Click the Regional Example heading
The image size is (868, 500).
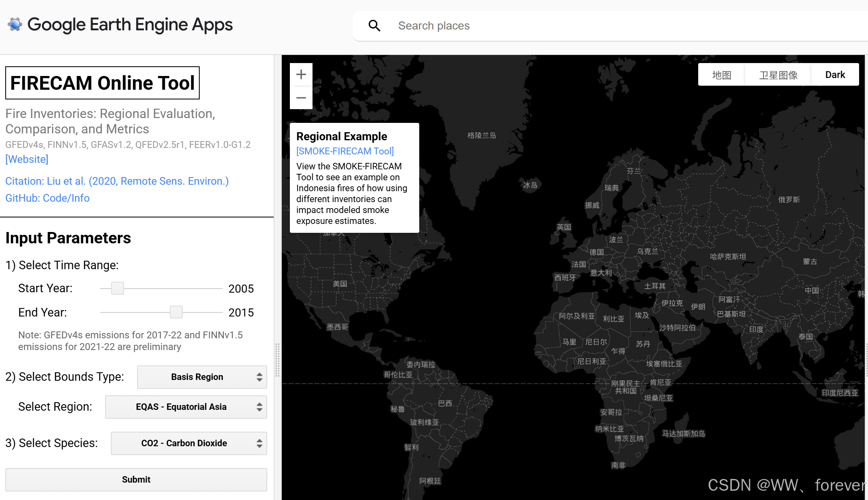342,137
